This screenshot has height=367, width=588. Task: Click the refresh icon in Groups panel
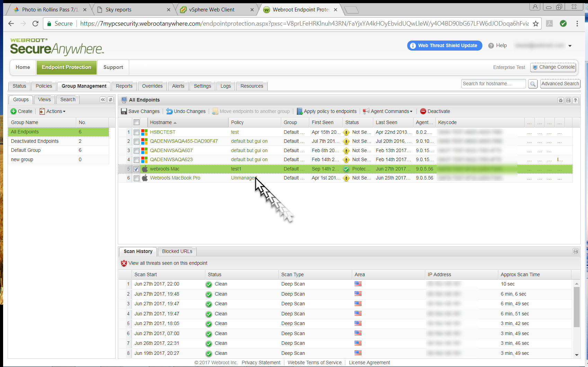click(110, 100)
